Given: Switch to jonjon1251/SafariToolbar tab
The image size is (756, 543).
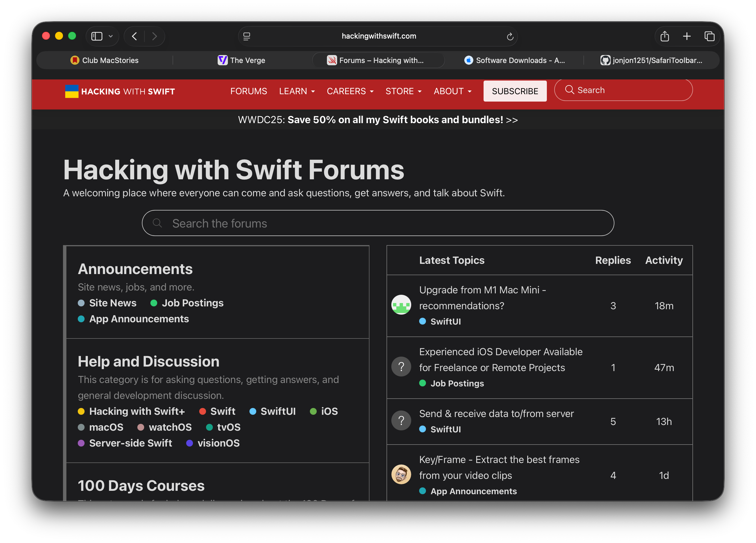Looking at the screenshot, I should [x=651, y=60].
